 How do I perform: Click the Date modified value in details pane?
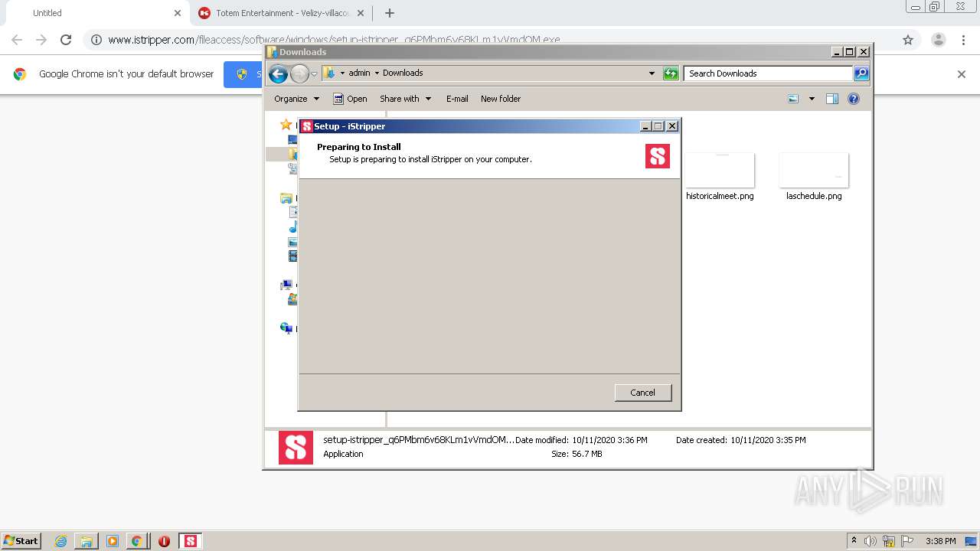click(x=609, y=440)
